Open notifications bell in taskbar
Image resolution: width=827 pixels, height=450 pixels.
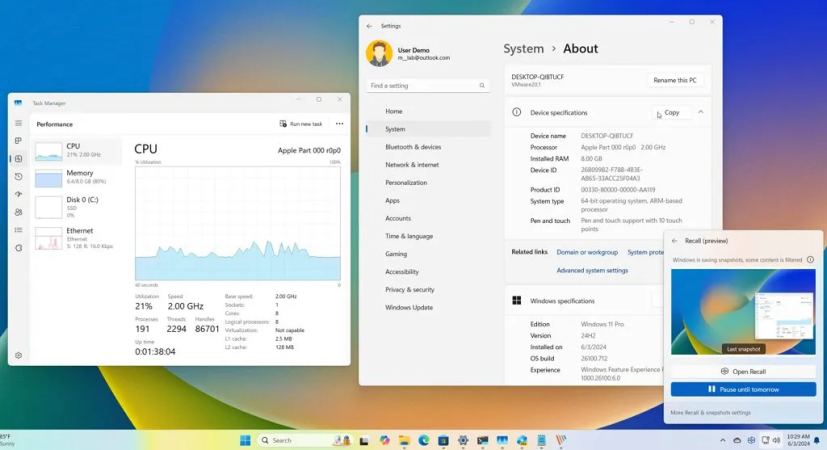pos(817,441)
